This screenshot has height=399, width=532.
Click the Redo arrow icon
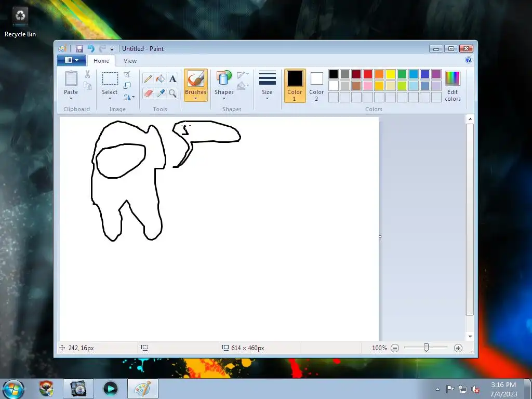coord(102,49)
